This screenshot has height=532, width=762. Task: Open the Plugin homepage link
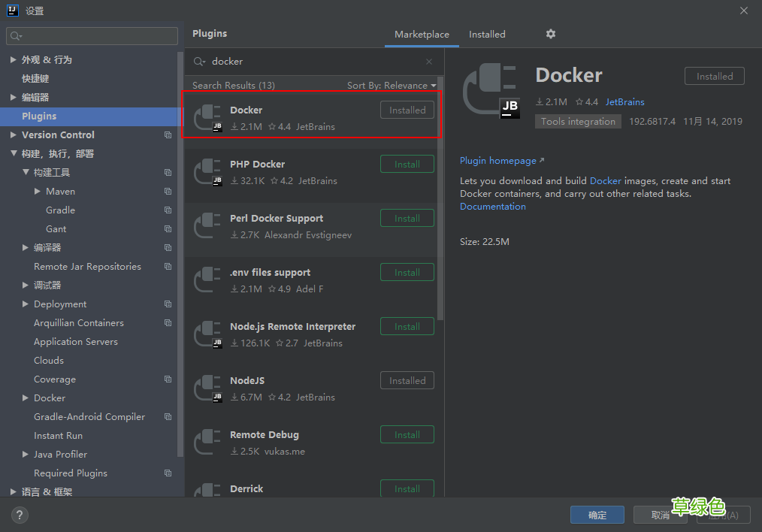498,161
